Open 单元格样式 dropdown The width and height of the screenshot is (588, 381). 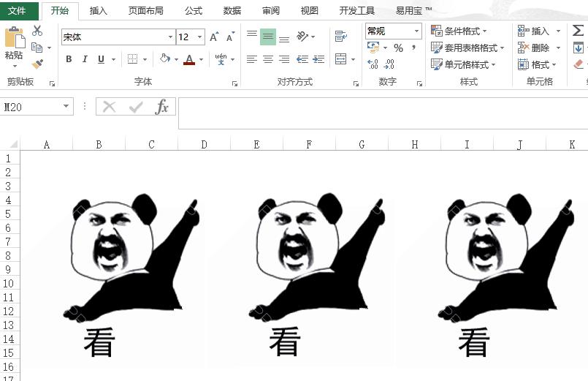click(x=463, y=64)
